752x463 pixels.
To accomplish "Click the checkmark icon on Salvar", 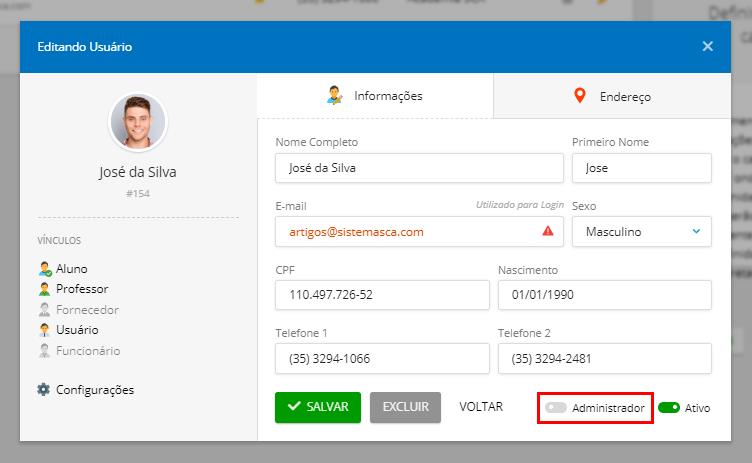I will coord(294,406).
